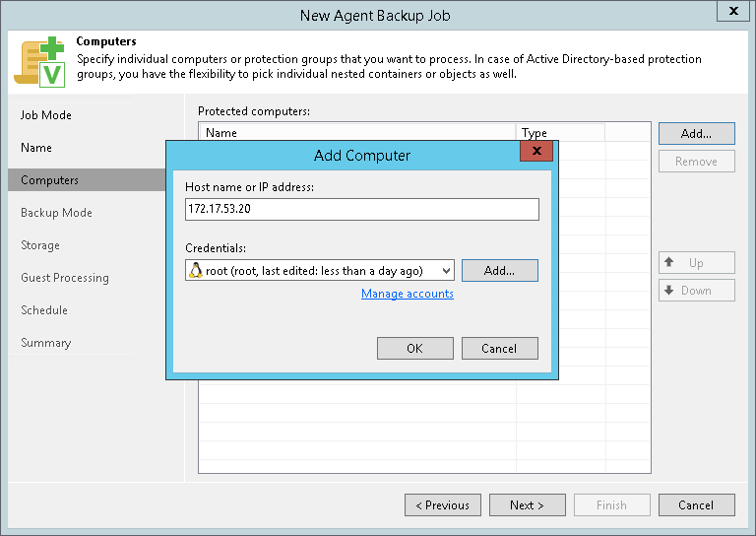This screenshot has height=536, width=756.
Task: Close the New Agent Backup Job window
Action: coord(731,13)
